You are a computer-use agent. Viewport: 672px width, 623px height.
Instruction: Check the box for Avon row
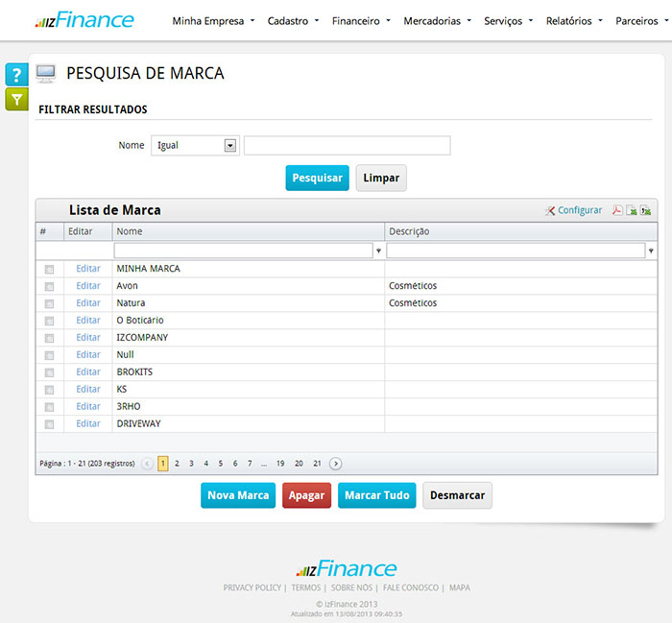[49, 286]
